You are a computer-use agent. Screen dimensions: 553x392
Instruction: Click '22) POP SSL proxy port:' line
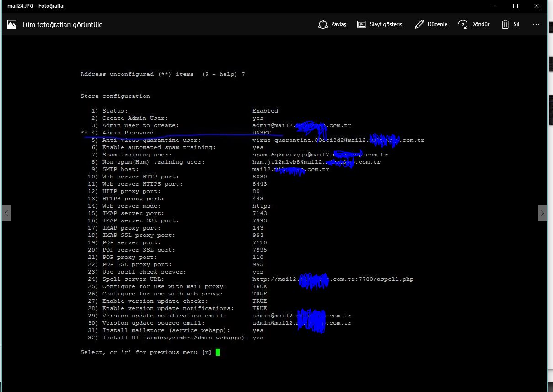coord(130,264)
